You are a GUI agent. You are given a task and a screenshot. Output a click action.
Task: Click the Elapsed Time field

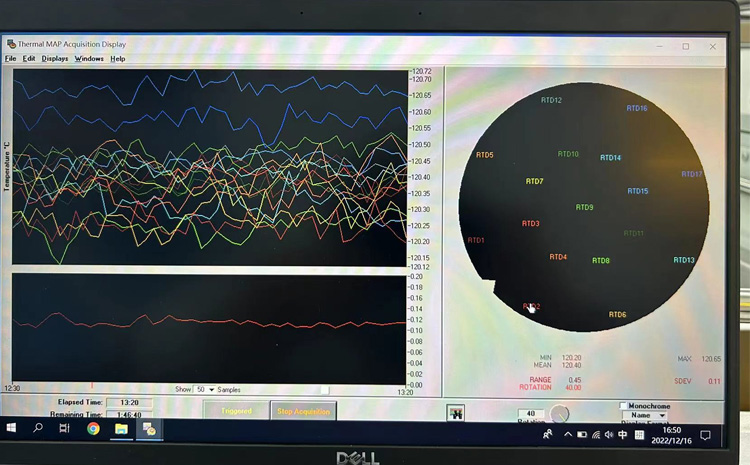(x=129, y=402)
